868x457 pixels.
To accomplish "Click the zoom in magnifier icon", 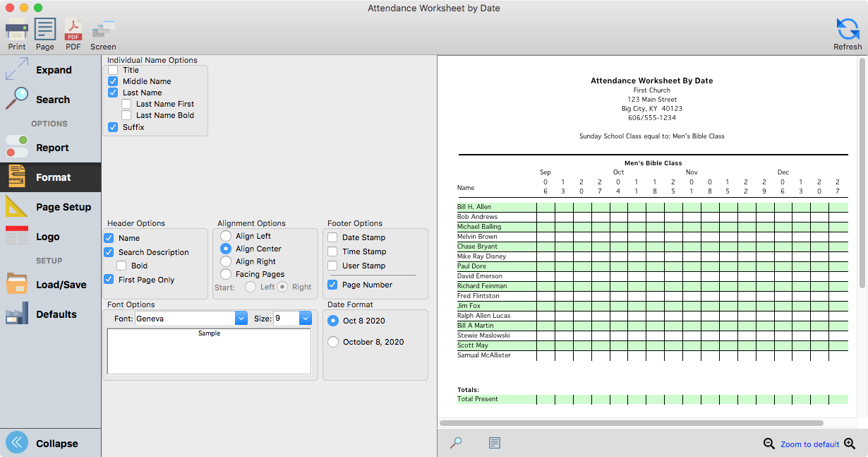I will coord(850,444).
